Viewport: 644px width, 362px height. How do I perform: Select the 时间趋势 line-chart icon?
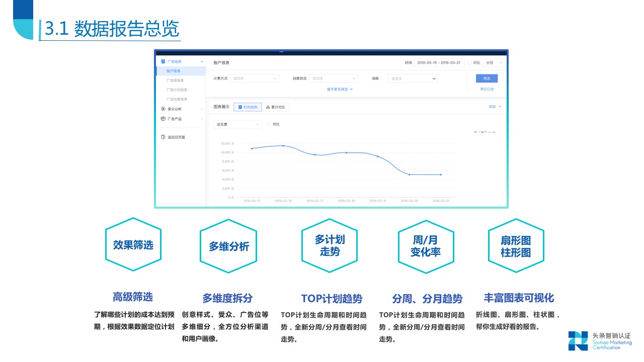tap(240, 107)
